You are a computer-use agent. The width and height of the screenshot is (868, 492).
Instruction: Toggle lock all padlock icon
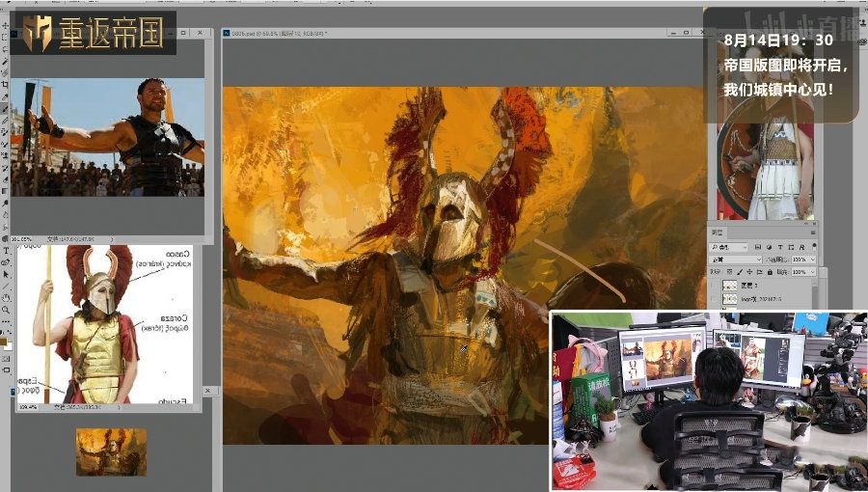(770, 272)
